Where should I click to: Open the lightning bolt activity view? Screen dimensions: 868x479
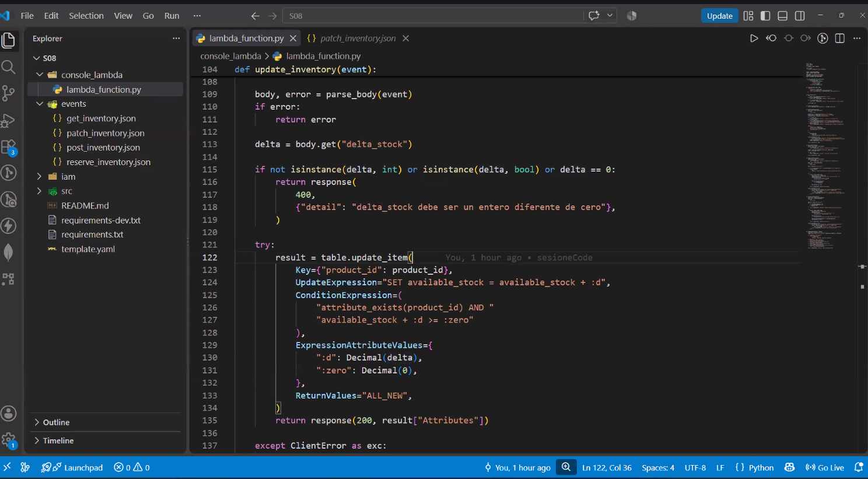[9, 226]
